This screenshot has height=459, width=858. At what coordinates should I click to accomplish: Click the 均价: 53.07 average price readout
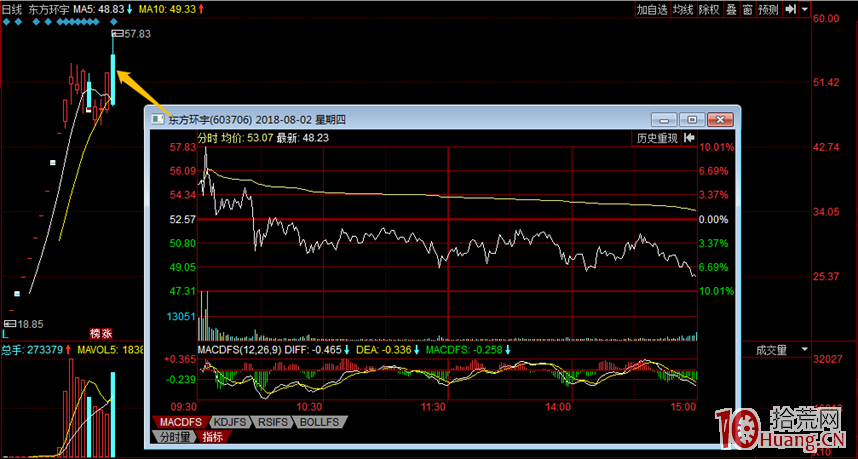point(247,138)
